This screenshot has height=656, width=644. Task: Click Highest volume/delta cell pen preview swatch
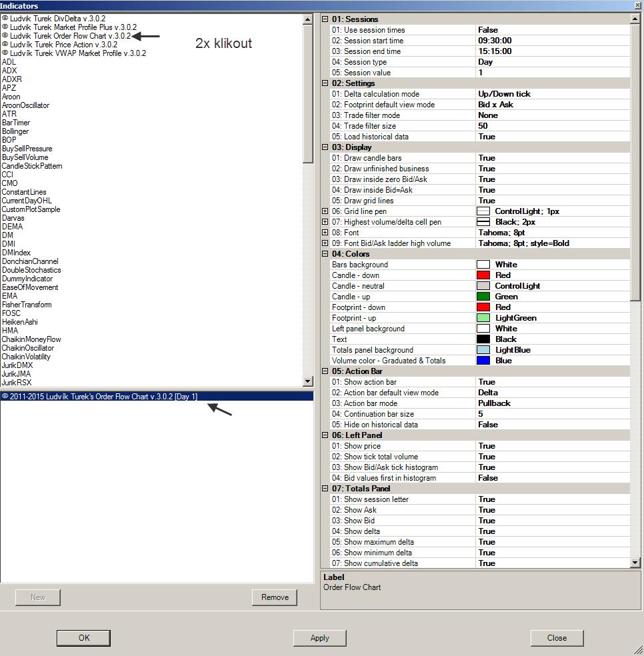tap(483, 222)
